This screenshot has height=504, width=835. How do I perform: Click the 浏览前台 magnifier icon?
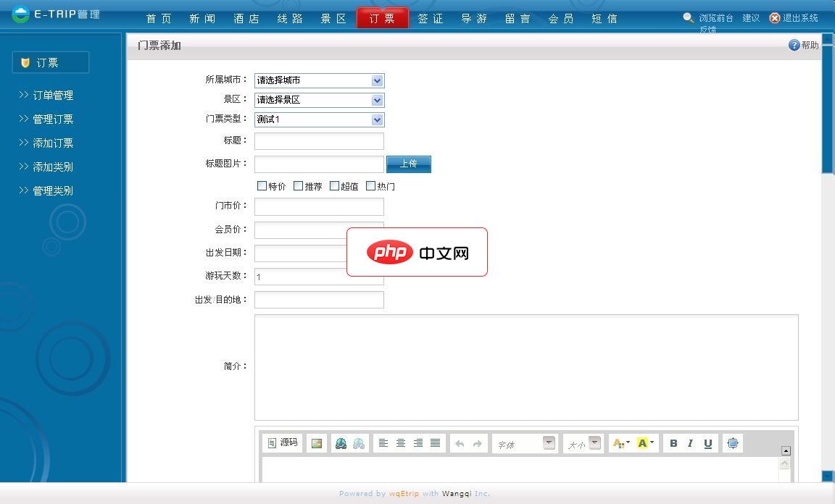coord(688,17)
